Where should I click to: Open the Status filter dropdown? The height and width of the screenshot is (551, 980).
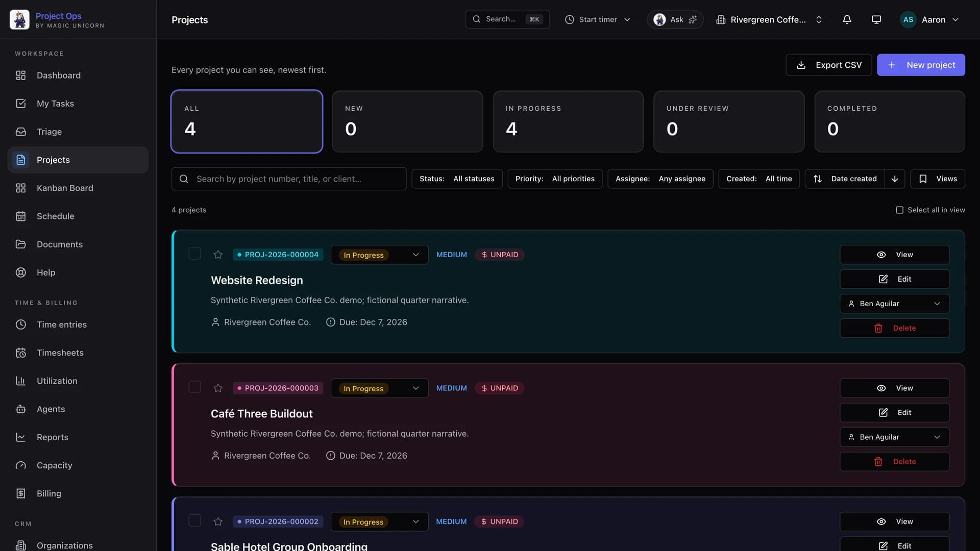coord(457,179)
